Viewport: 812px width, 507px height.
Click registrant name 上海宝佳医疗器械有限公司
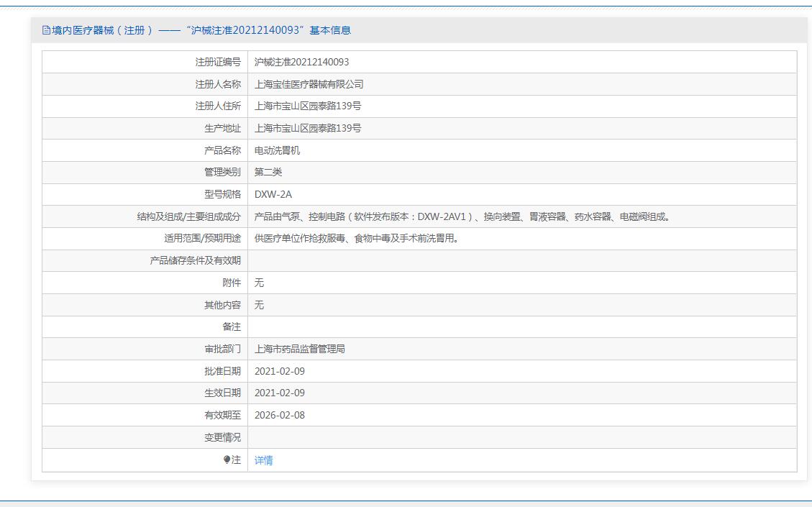click(x=309, y=84)
